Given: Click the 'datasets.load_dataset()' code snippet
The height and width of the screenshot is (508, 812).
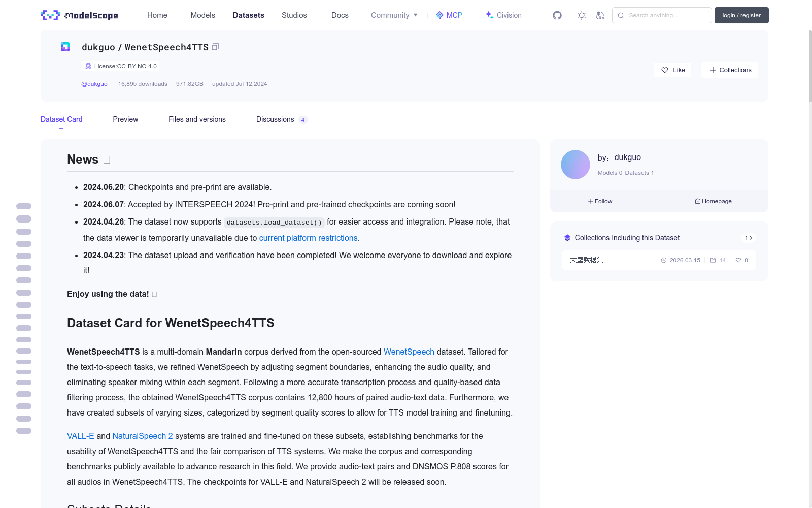Looking at the screenshot, I should coord(274,223).
